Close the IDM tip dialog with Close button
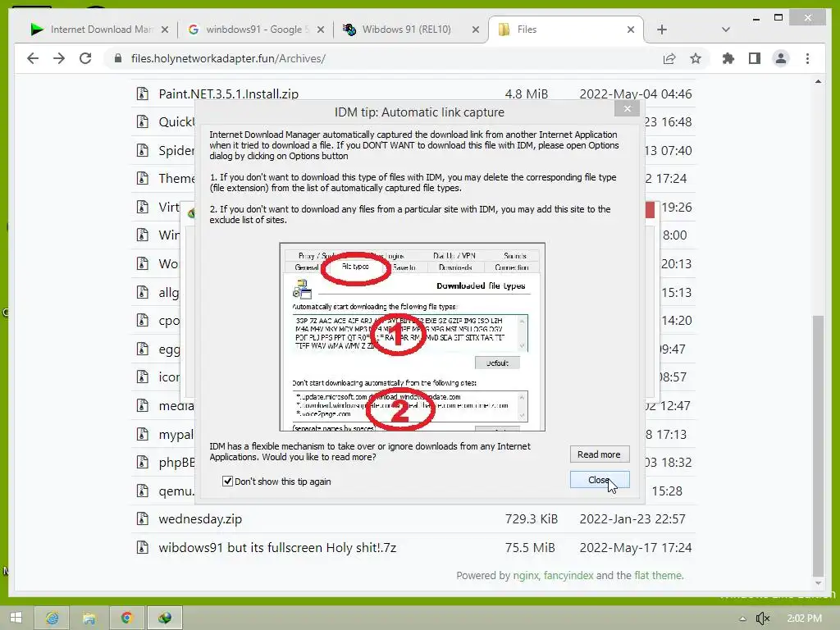This screenshot has height=630, width=840. tap(599, 479)
